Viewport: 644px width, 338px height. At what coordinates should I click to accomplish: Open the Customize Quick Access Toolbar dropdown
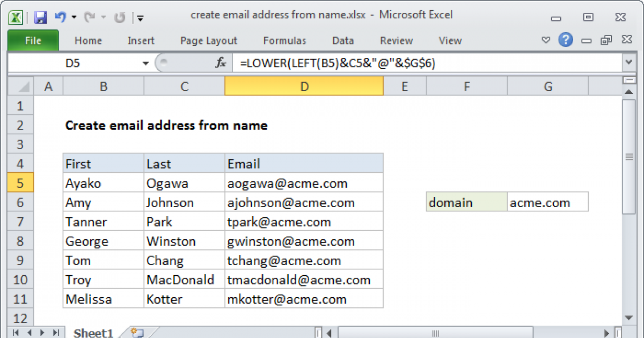click(140, 18)
